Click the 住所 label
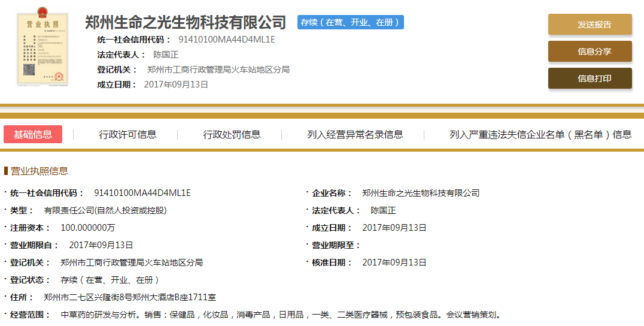The width and height of the screenshot is (644, 326). click(x=22, y=297)
